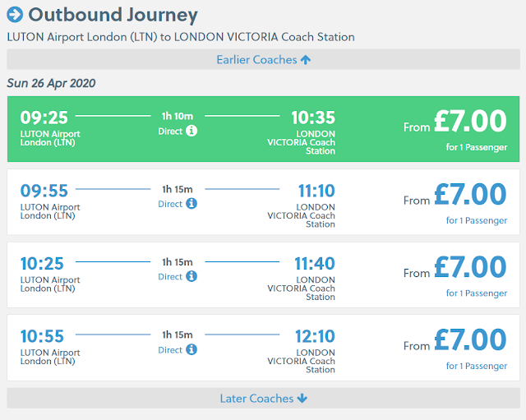Choose the 10:25 departure coach
526x420 pixels.
pyautogui.click(x=263, y=275)
